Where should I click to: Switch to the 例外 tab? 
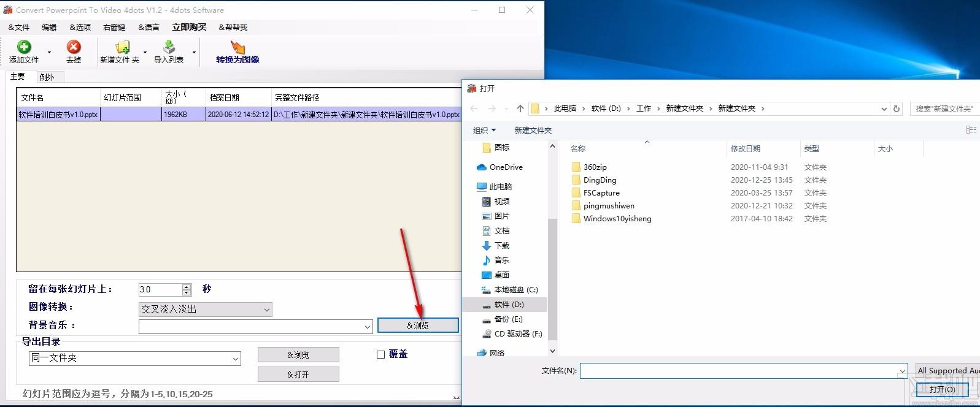click(x=47, y=77)
